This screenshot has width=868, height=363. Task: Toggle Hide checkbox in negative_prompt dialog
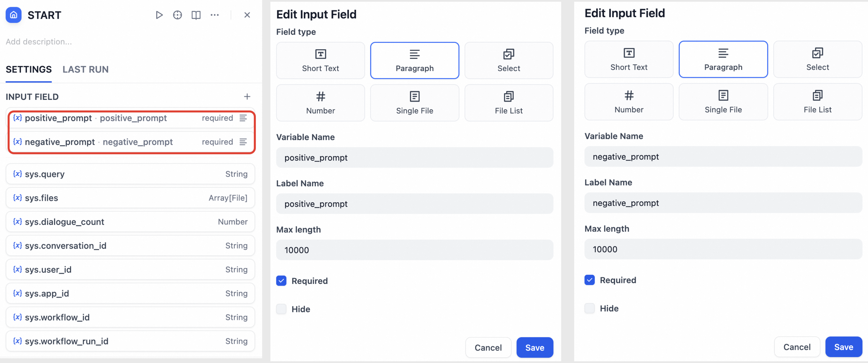point(589,308)
